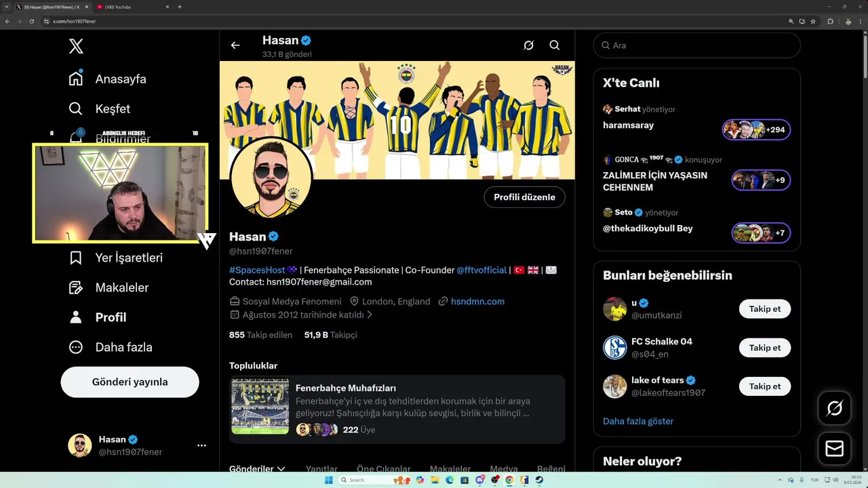Open the profile banner image

397,120
